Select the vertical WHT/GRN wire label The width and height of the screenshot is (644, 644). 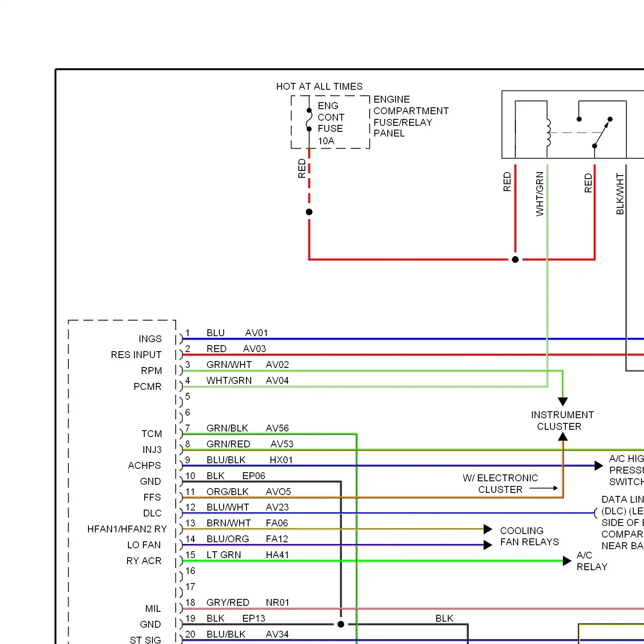pyautogui.click(x=540, y=194)
